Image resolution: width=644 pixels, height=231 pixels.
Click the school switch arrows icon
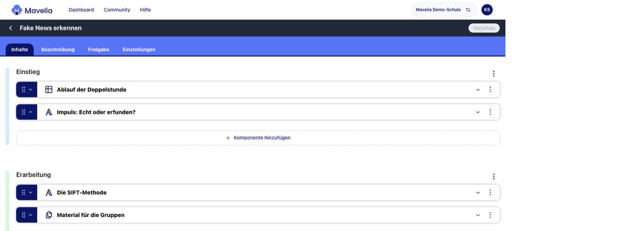click(x=468, y=10)
